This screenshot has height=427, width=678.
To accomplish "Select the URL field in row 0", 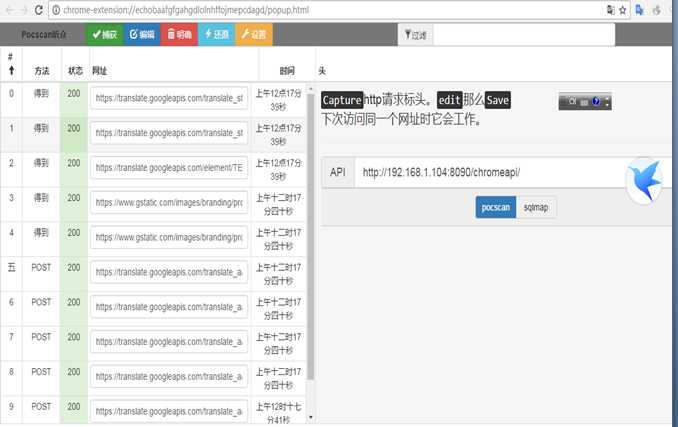I will click(x=169, y=99).
